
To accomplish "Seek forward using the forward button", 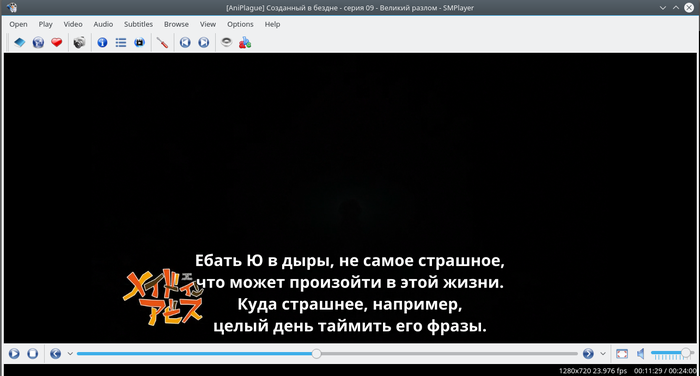I will click(588, 354).
